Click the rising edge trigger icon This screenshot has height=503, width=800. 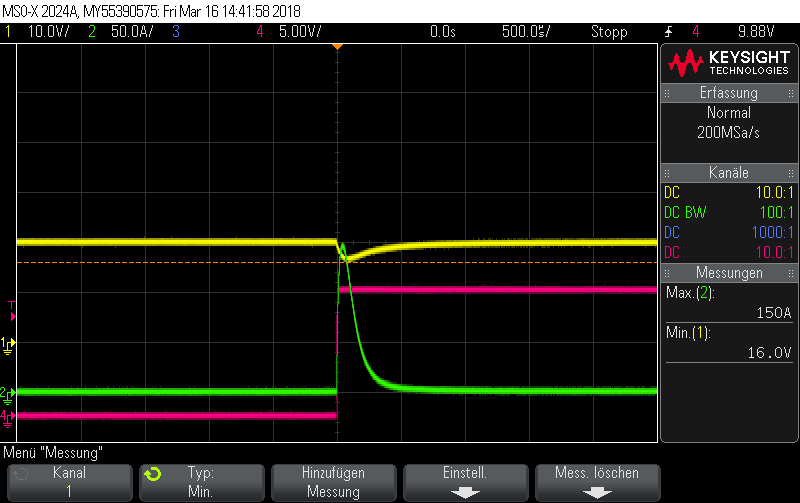click(668, 32)
